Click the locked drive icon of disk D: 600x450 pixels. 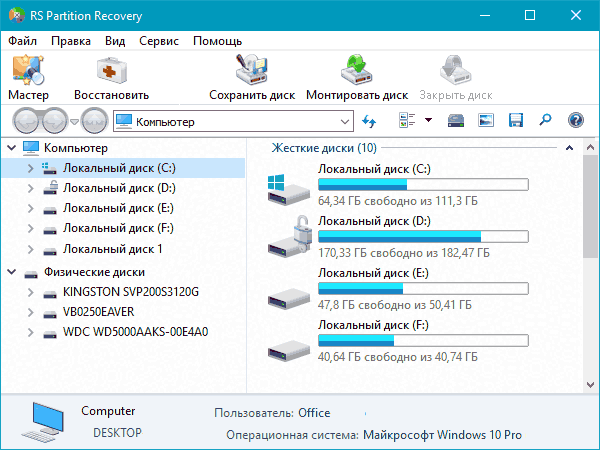[x=290, y=236]
